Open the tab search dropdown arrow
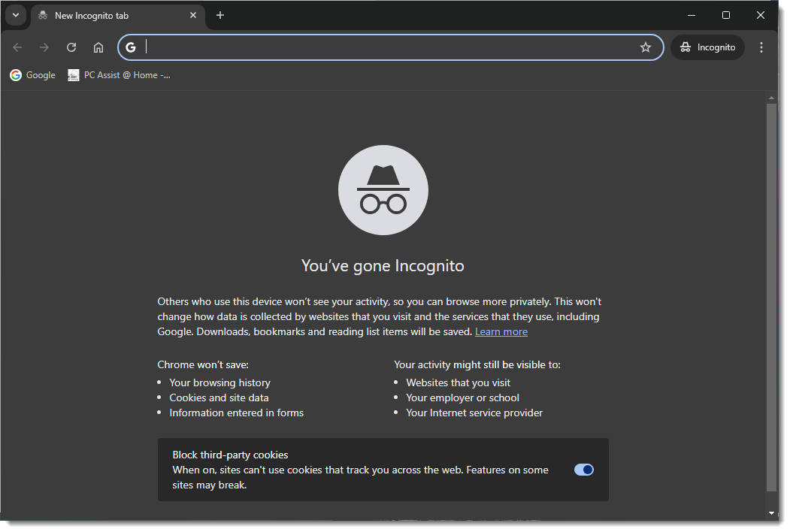The width and height of the screenshot is (790, 532). pyautogui.click(x=15, y=15)
